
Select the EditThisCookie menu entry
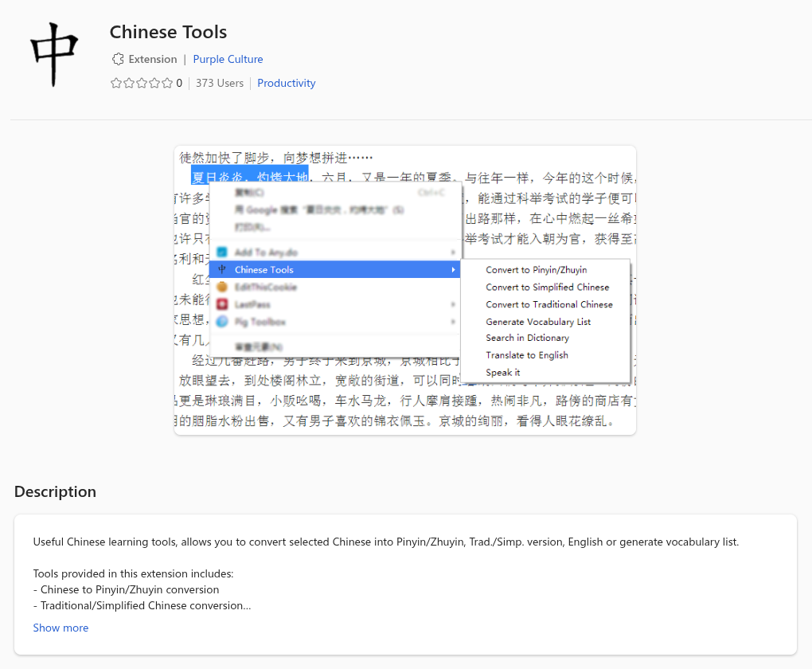(x=334, y=287)
